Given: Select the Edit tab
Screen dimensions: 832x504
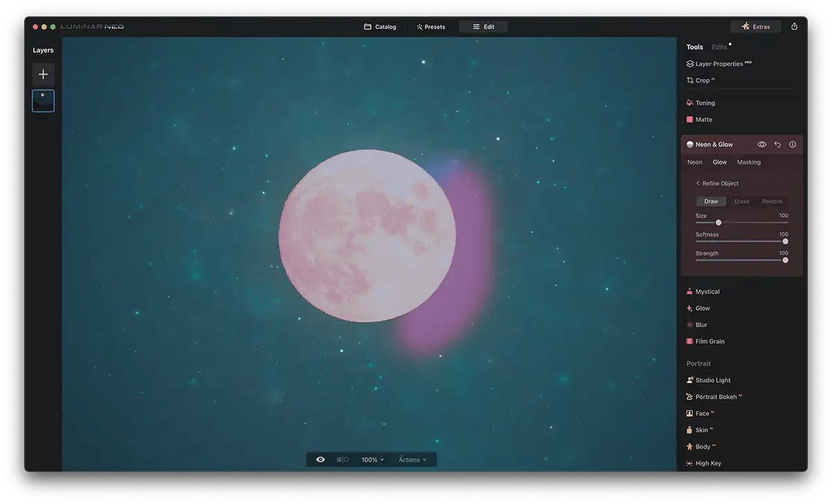Looking at the screenshot, I should 483,27.
